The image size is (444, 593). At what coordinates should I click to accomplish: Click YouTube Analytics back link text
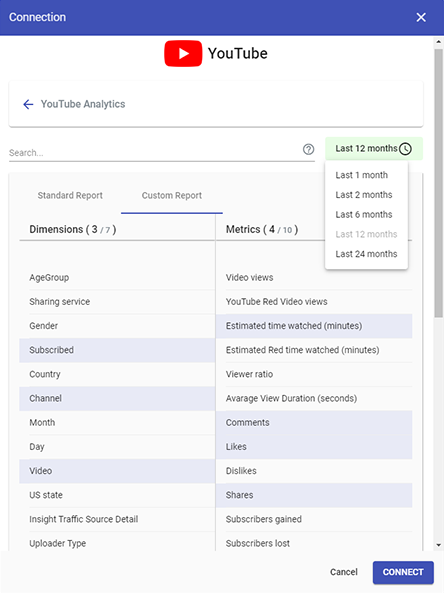pyautogui.click(x=83, y=104)
